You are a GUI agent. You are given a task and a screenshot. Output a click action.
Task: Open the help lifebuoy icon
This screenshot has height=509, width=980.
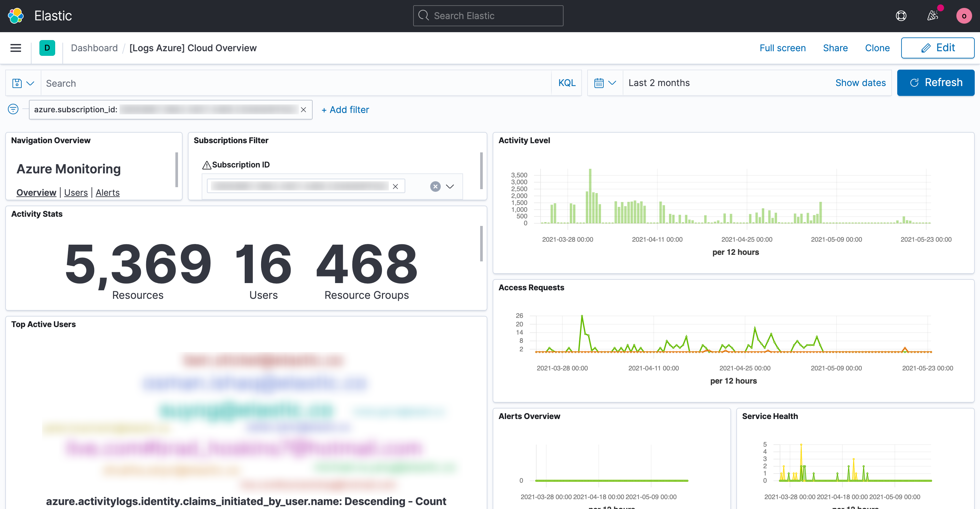tap(901, 15)
